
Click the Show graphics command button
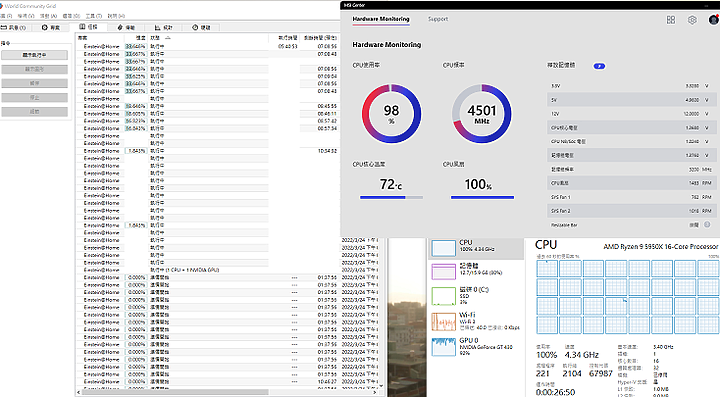pos(34,69)
